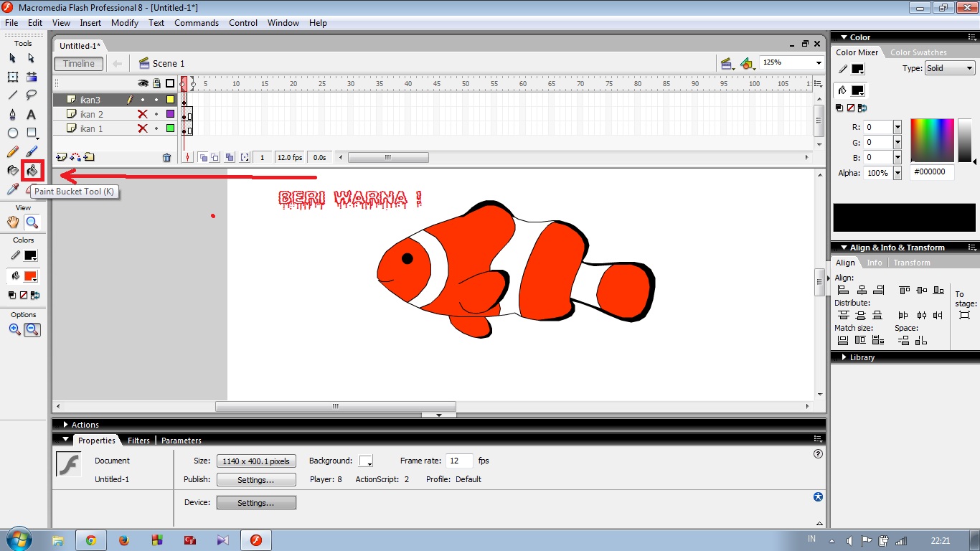This screenshot has height=551, width=980.
Task: Select the Pen tool
Action: pyautogui.click(x=13, y=114)
